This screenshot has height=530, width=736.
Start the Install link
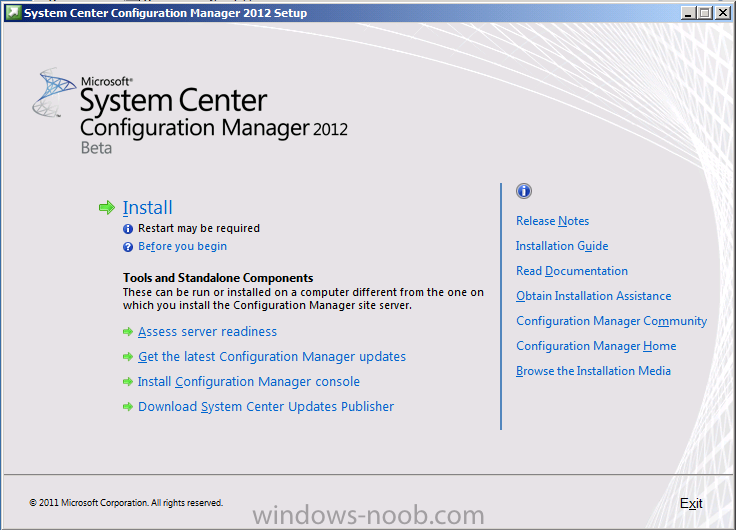[147, 207]
